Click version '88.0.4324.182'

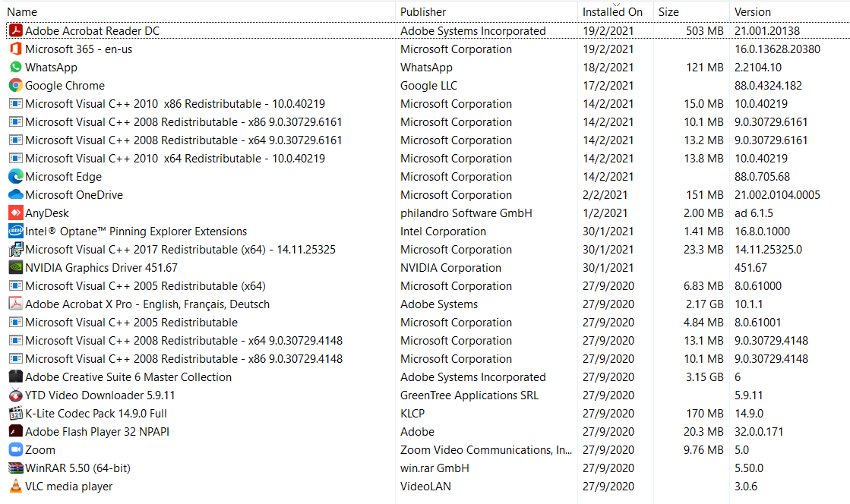tap(768, 86)
